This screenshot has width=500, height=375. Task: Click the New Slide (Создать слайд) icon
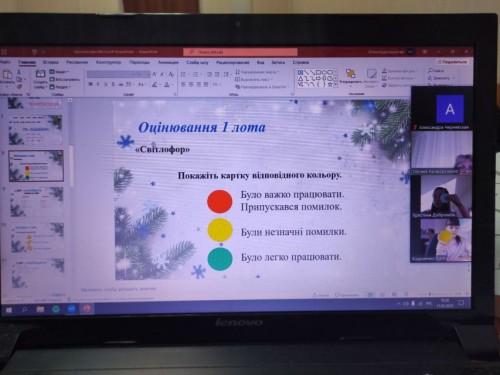tap(40, 74)
